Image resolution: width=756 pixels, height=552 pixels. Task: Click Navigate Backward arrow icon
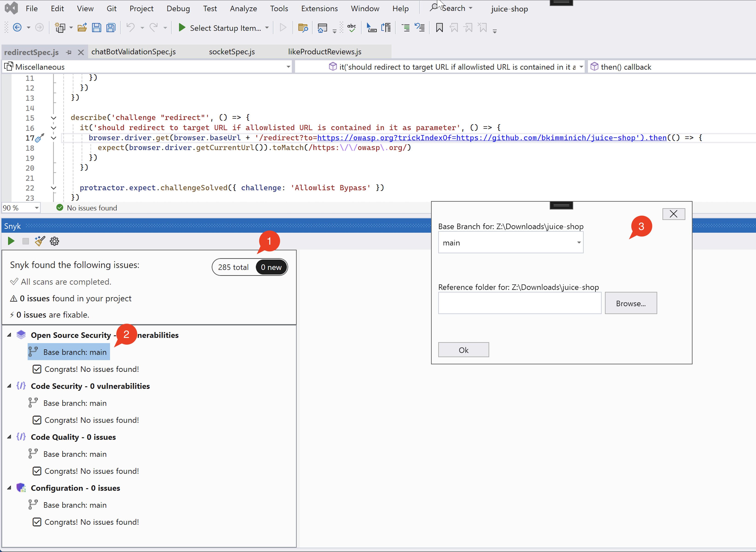17,28
